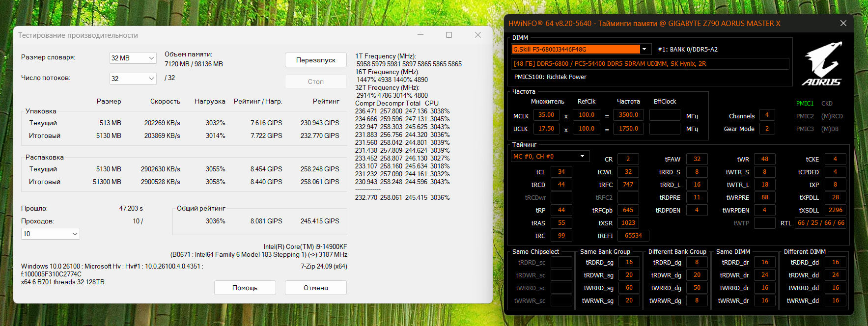Click the Отмена button
The width and height of the screenshot is (868, 326).
[316, 288]
